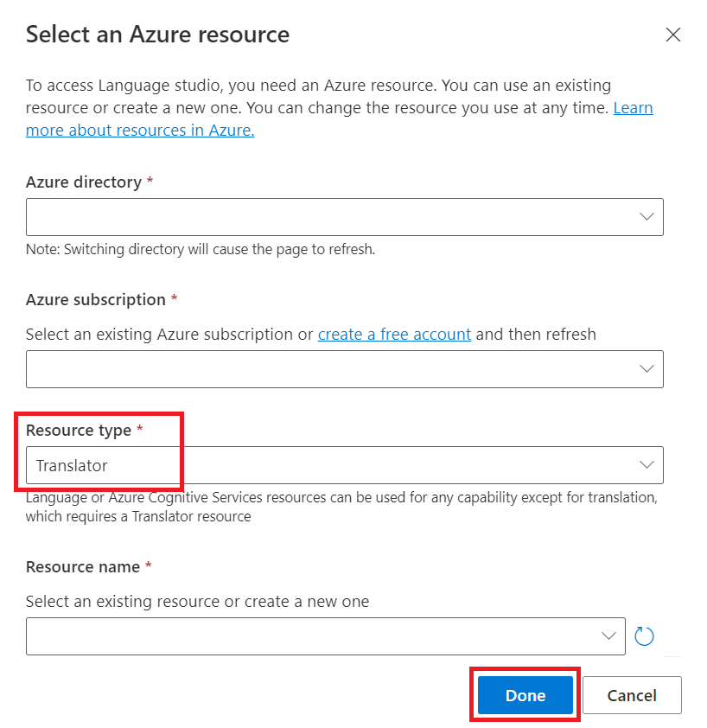707x728 pixels.
Task: Click the X in the top-right corner
Action: (673, 35)
